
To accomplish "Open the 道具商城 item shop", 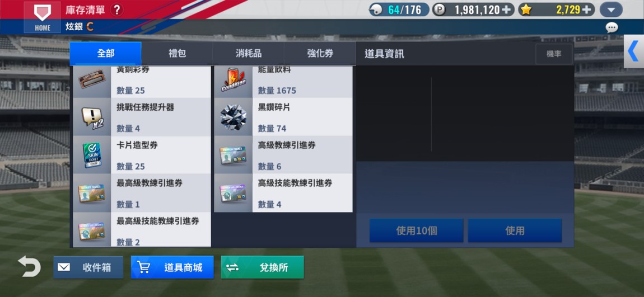I will (172, 267).
